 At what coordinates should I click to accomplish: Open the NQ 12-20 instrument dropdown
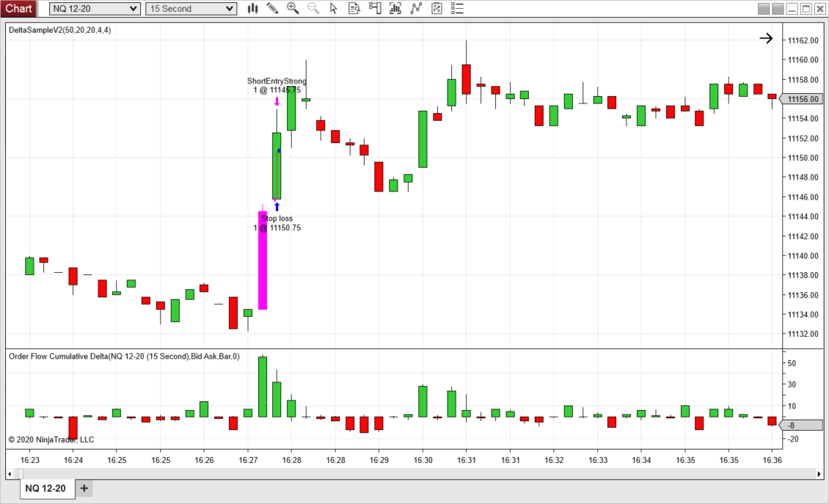(x=95, y=9)
